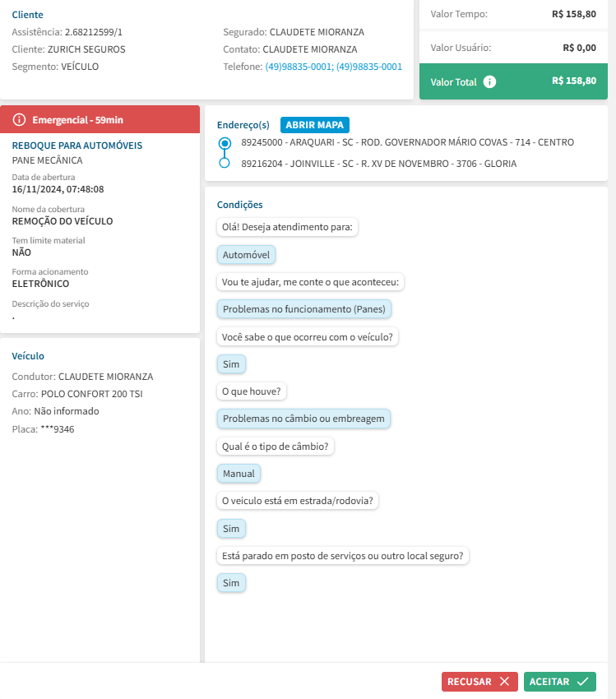Select the Joinville destination address marker
Image resolution: width=616 pixels, height=699 pixels.
[225, 164]
